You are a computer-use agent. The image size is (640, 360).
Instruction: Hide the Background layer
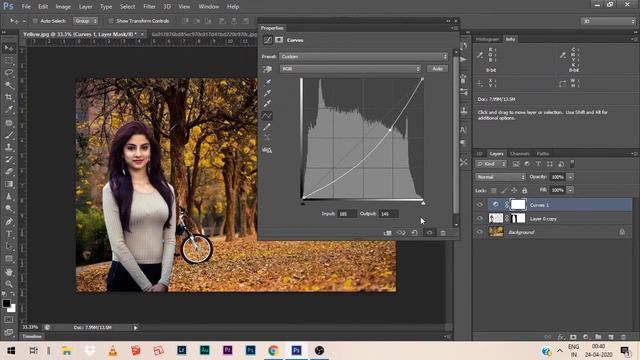(x=480, y=232)
